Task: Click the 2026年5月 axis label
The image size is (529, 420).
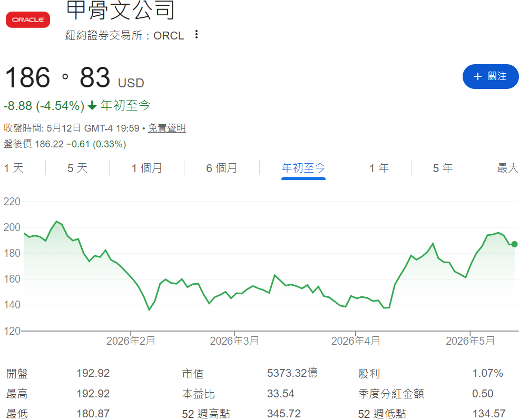Action: [471, 341]
